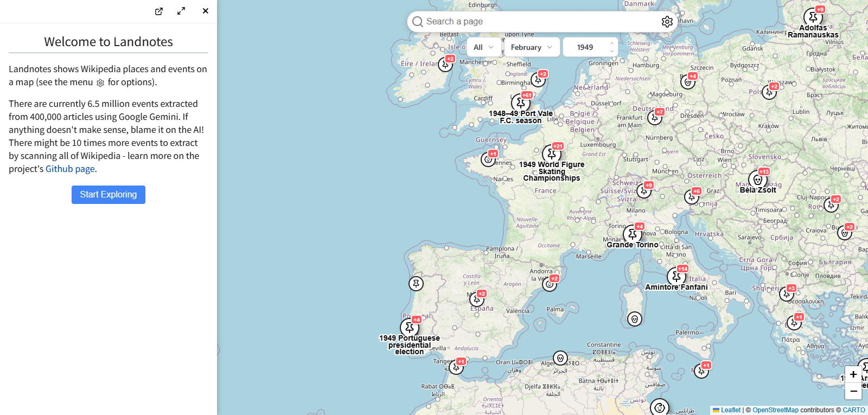Click the Adolfas Ramanauskas map marker
Screen dimensions: 868x415
pos(813,17)
